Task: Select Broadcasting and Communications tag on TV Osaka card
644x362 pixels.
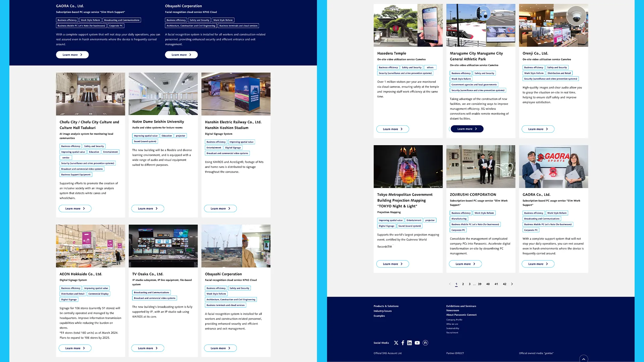Action: 152,293
